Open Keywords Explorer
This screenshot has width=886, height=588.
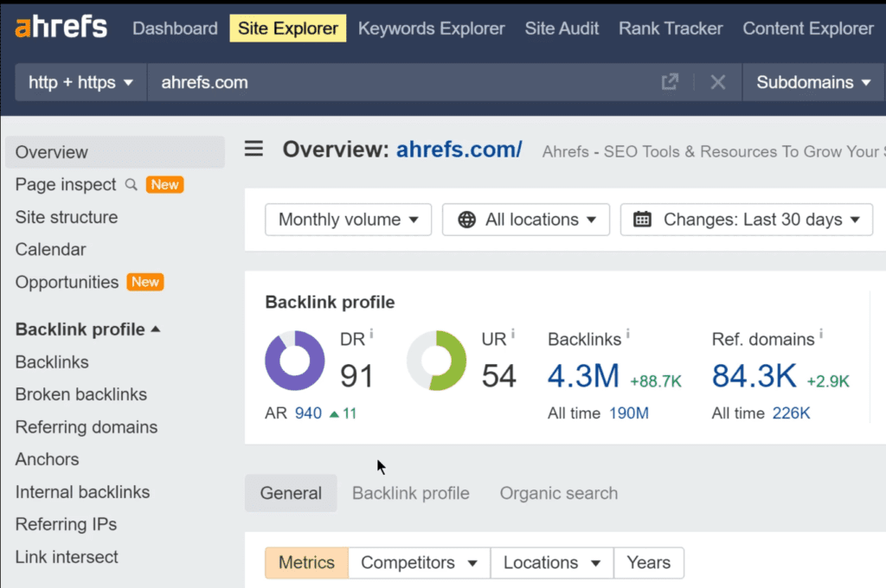tap(432, 29)
